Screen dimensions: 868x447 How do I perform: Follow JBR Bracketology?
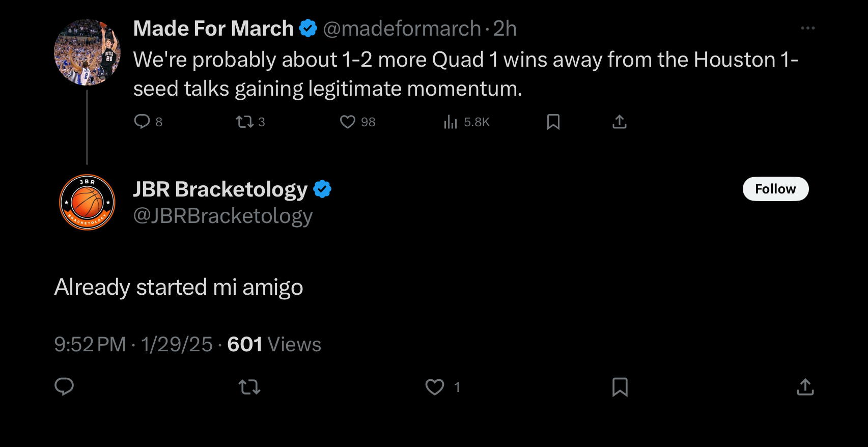[775, 189]
